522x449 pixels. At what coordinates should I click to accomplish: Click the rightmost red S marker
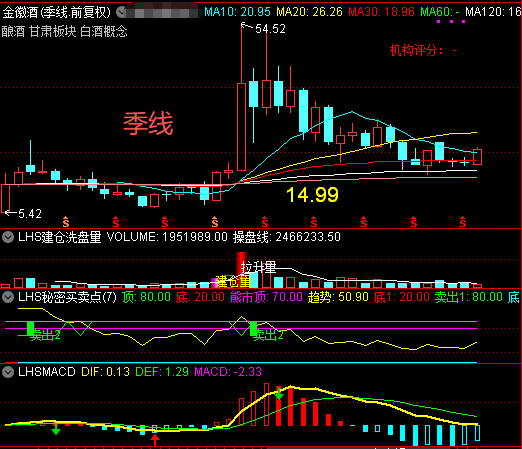[x=463, y=222]
